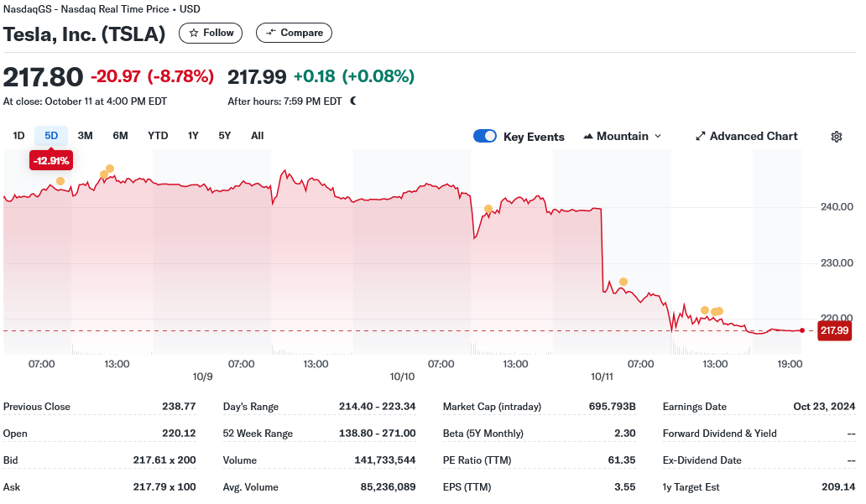This screenshot has height=504, width=866.
Task: Click the Previous Close label
Action: 36,407
